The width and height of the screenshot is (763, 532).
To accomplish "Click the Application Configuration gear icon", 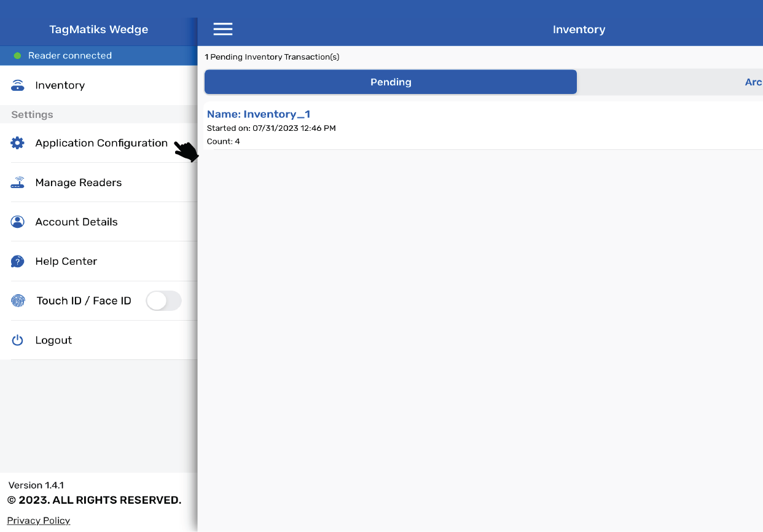I will click(18, 143).
